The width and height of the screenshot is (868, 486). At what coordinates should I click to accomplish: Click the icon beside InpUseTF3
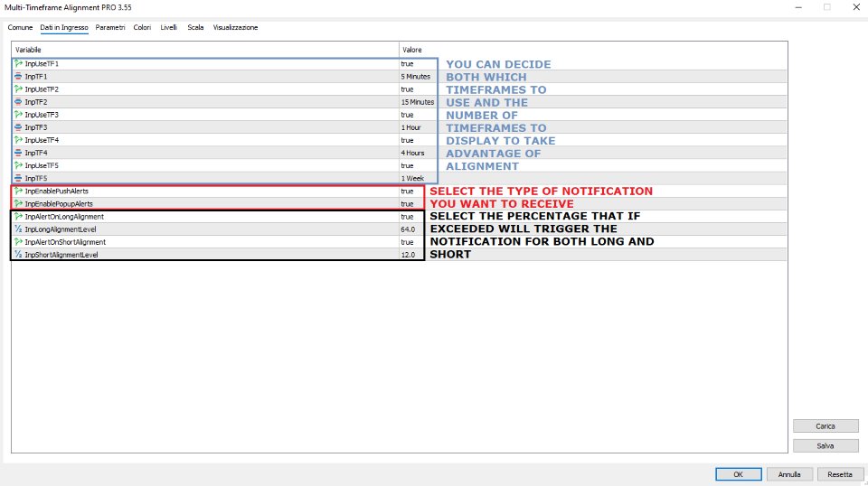click(x=18, y=115)
